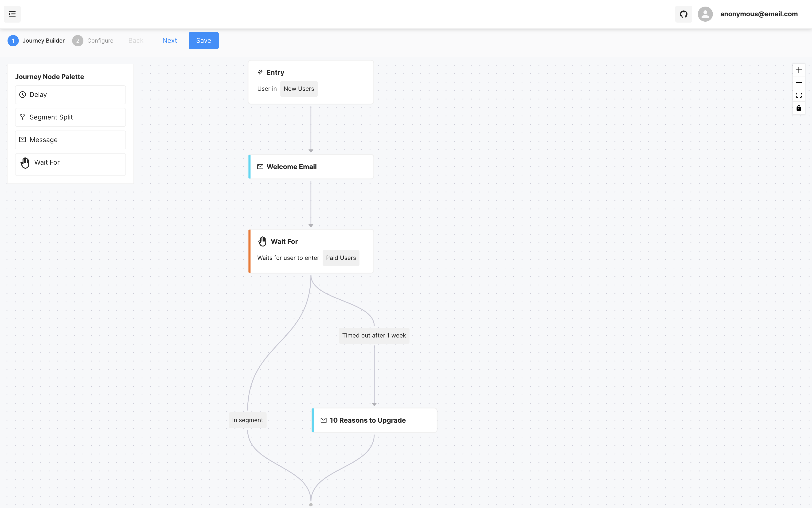Click the Paid Users segment chip
This screenshot has width=812, height=508.
(x=341, y=258)
